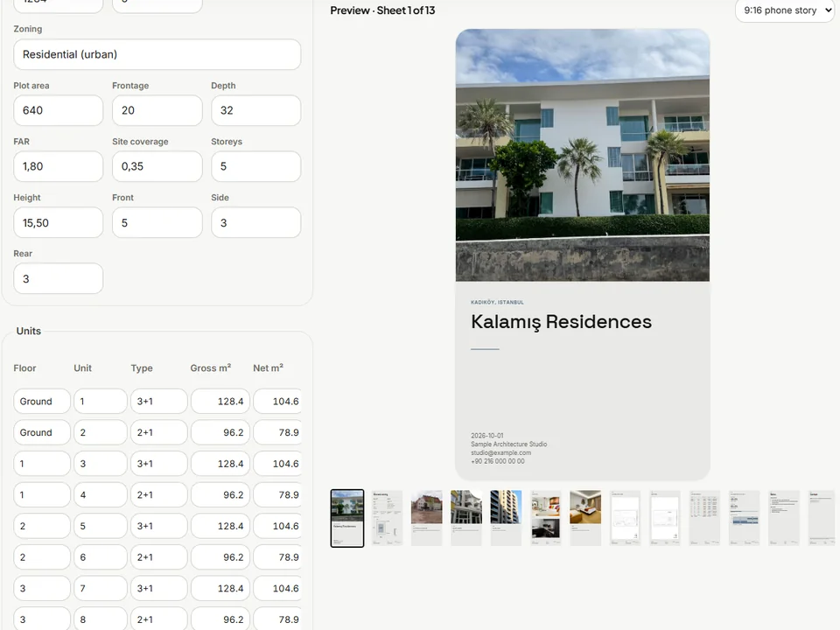840x630 pixels.
Task: Click the Gross m² cell of unit 5
Action: 220,526
